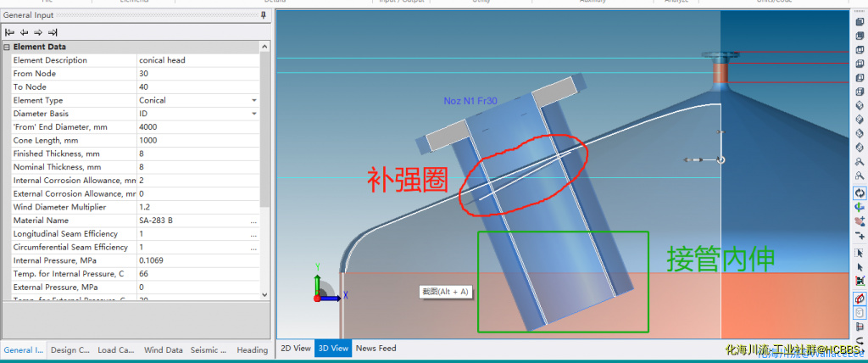Click the red no-symbol icon in right toolbar

(860, 299)
